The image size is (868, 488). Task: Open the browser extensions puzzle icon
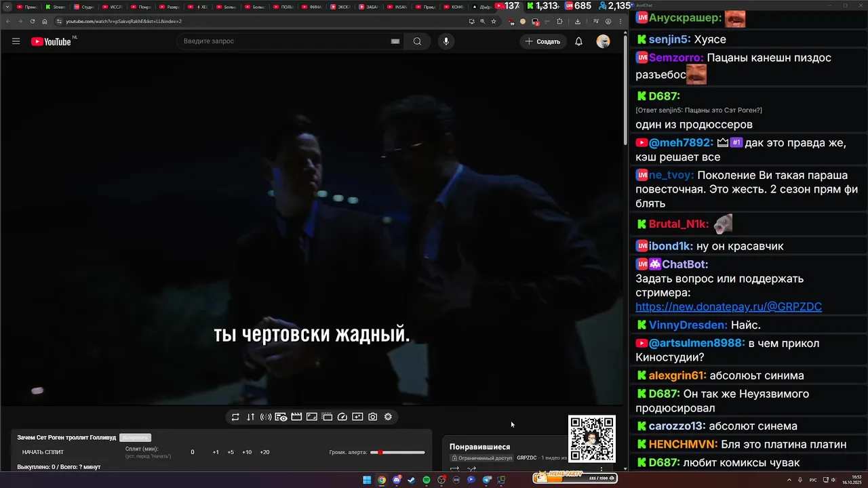point(559,21)
